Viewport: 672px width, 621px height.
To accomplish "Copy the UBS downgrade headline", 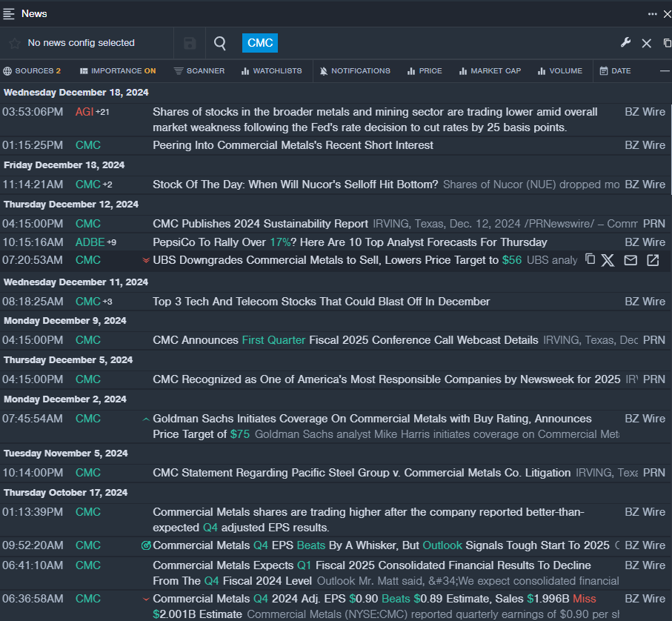I will pyautogui.click(x=590, y=259).
